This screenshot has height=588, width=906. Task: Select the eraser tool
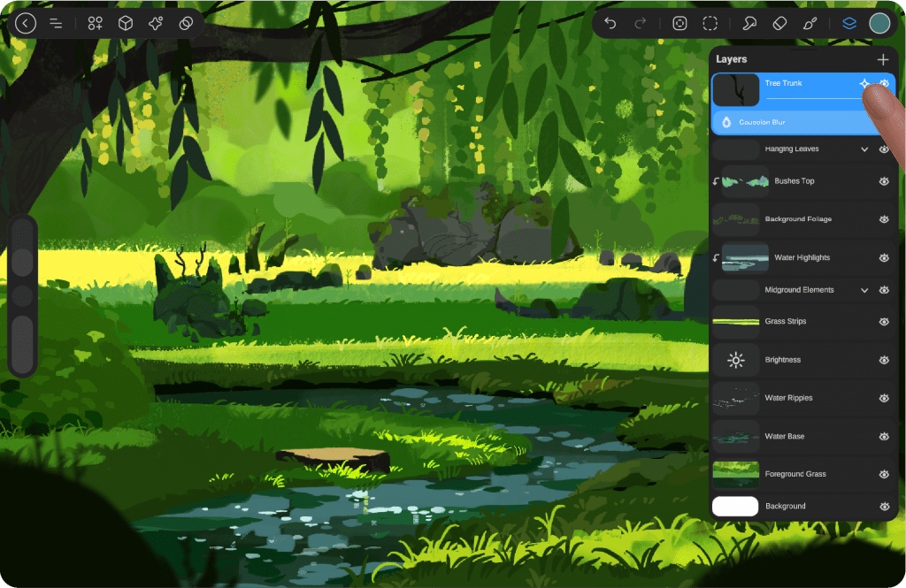779,24
